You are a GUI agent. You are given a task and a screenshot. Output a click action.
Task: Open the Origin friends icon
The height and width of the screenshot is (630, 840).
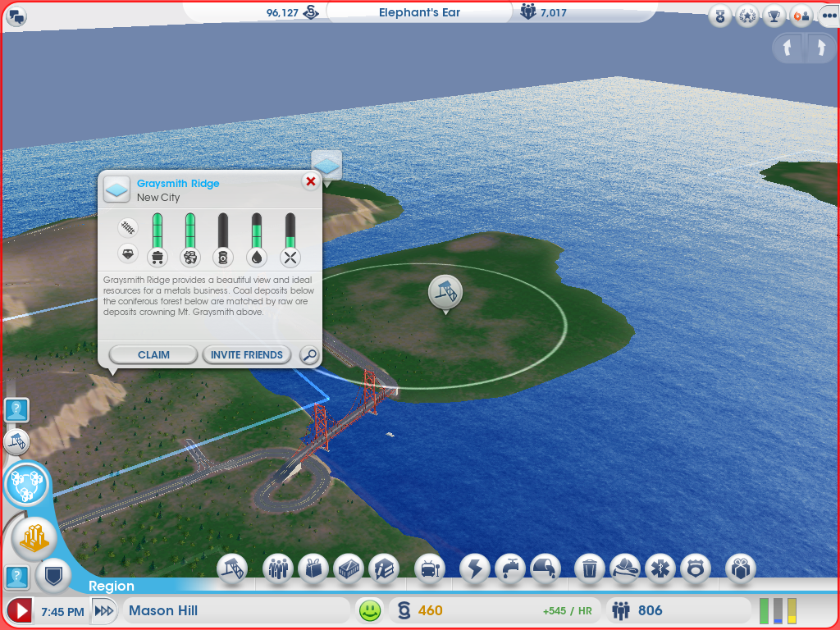(x=801, y=17)
